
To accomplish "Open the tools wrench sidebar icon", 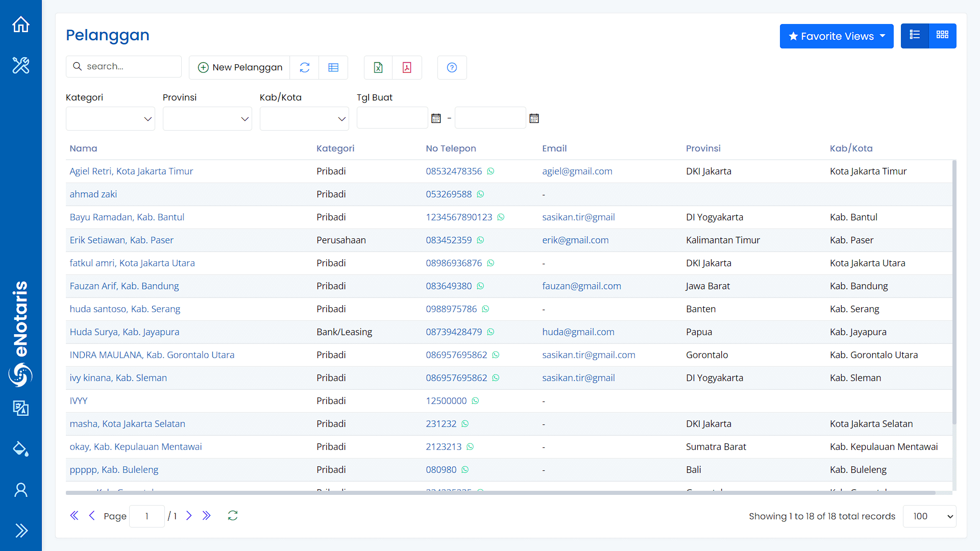I will point(21,65).
